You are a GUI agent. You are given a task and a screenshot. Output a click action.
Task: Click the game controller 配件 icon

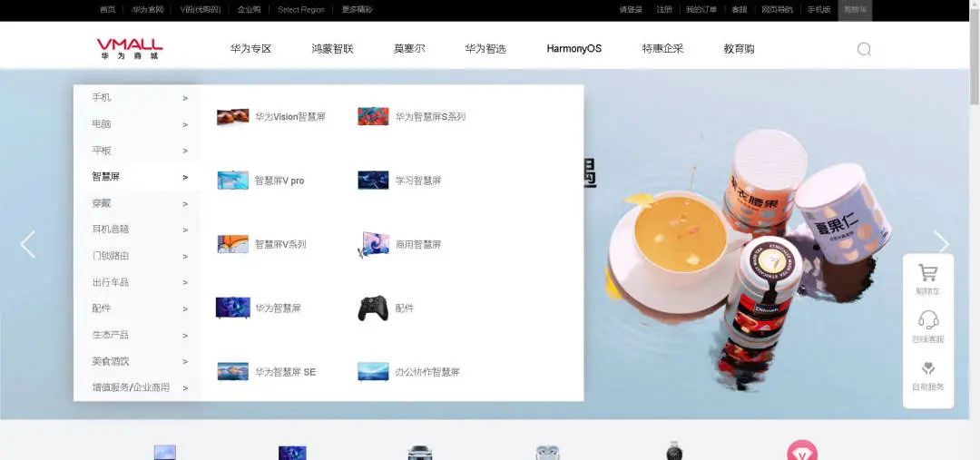tap(373, 308)
